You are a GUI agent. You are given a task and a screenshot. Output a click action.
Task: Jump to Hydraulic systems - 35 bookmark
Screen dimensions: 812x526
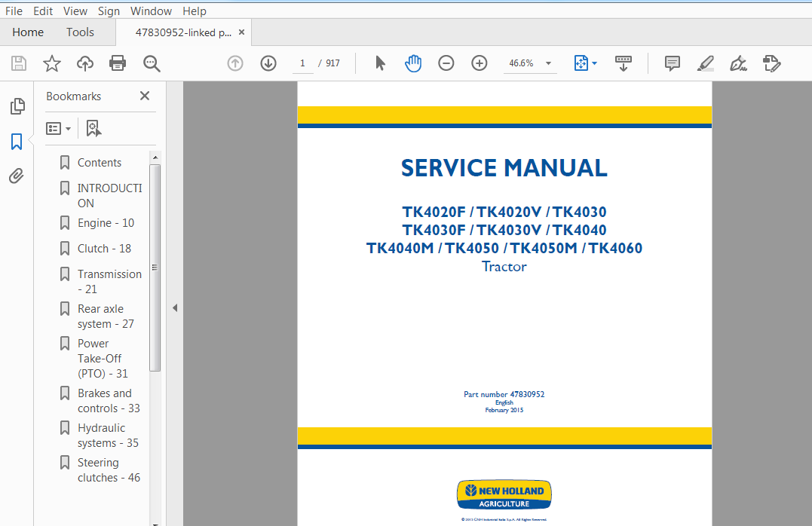[108, 436]
